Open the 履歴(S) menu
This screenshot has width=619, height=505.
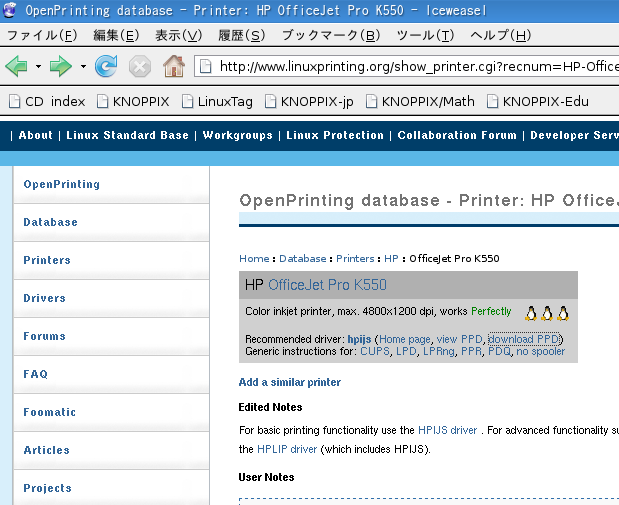(x=242, y=36)
